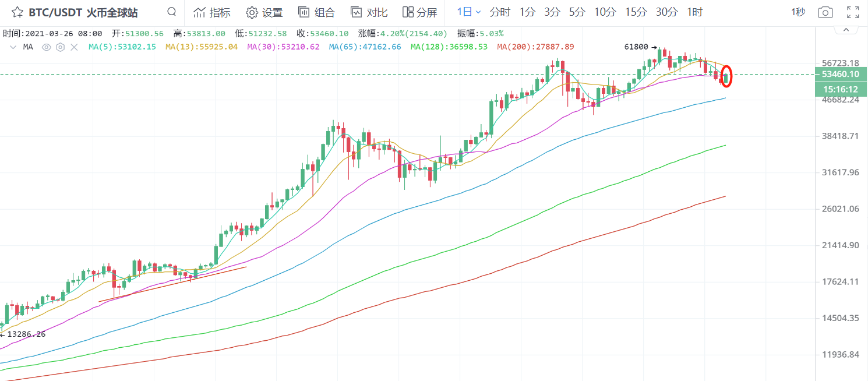Open the 分屏 split-screen layout
Image resolution: width=868 pixels, height=381 pixels.
[420, 12]
